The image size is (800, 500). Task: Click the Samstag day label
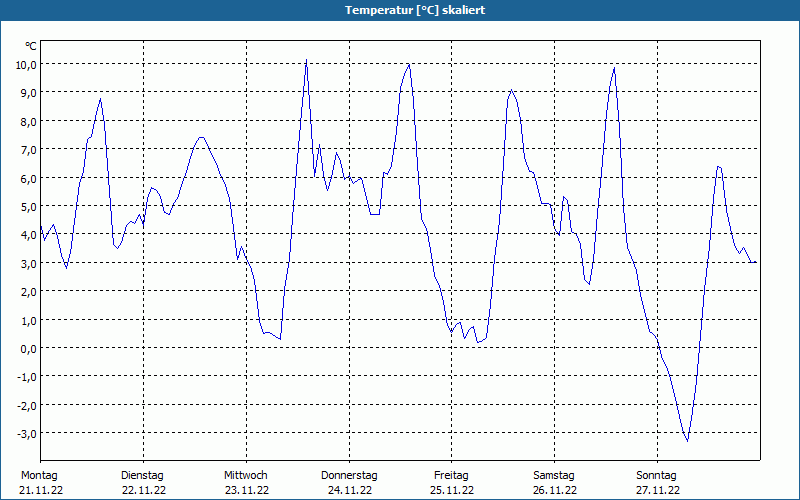pyautogui.click(x=554, y=476)
